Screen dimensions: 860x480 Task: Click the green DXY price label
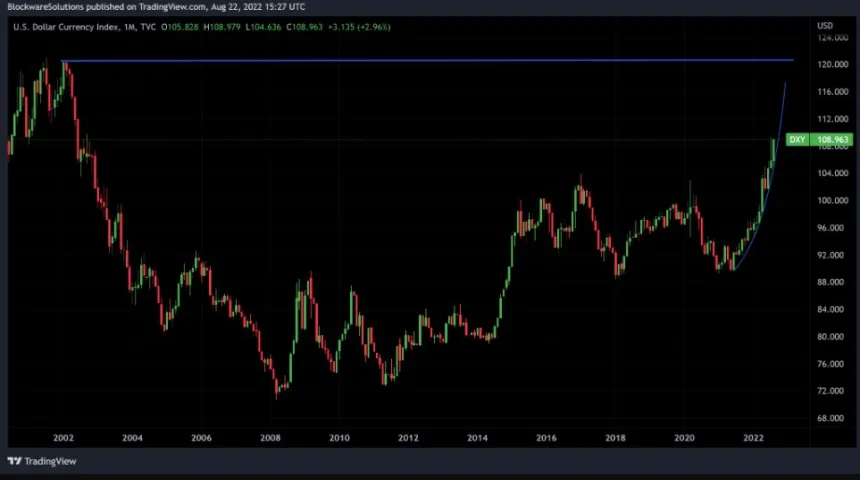coord(797,140)
